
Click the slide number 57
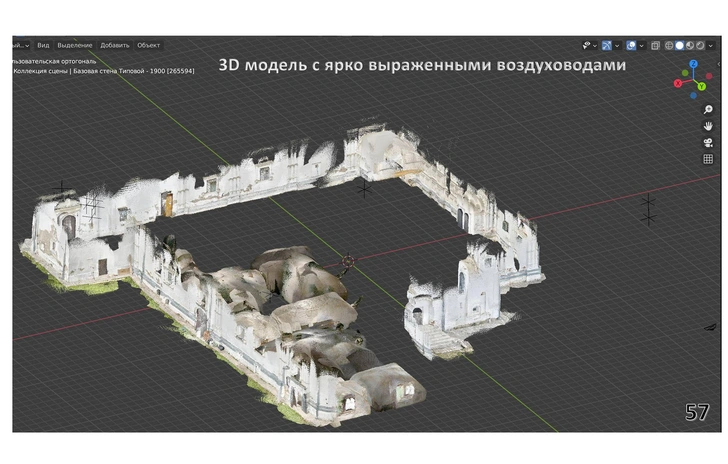[x=697, y=412]
